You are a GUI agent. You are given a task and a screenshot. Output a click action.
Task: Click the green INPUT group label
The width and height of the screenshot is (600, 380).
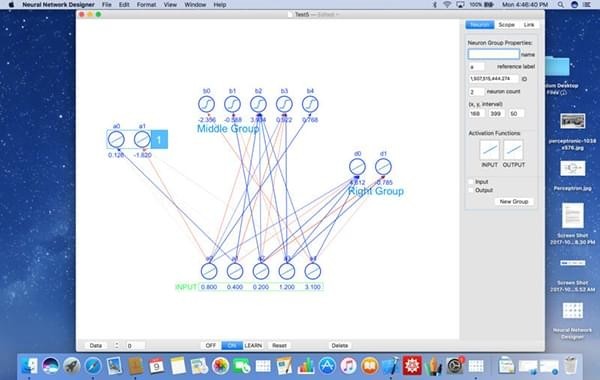click(186, 287)
